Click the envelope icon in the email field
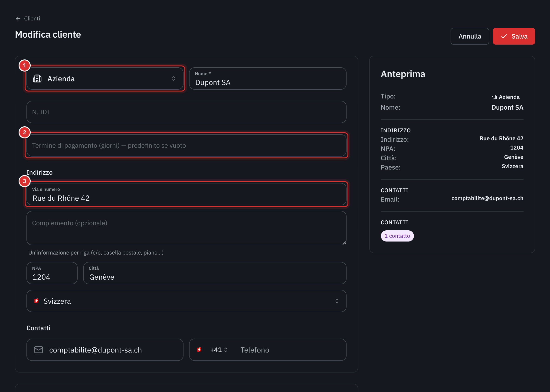This screenshot has height=392, width=550. pos(39,350)
